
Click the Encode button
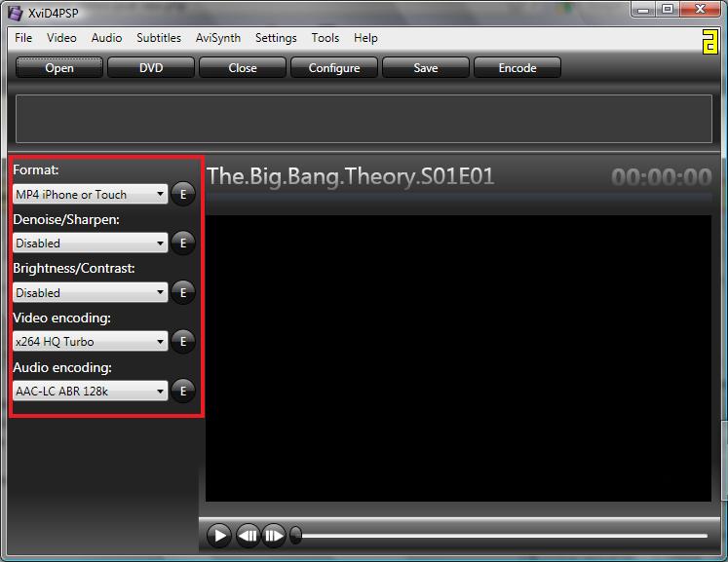517,68
